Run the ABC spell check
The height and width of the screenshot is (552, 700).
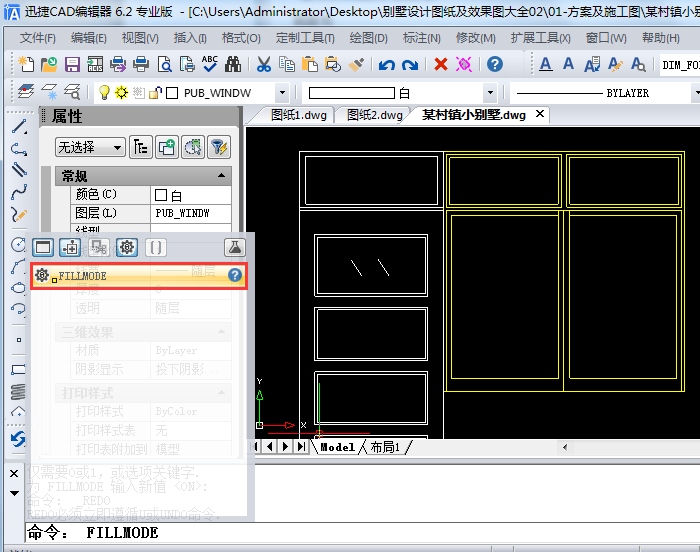click(209, 64)
